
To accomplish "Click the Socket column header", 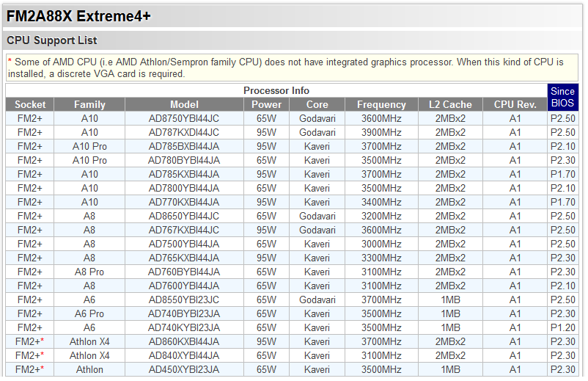I will pos(30,104).
